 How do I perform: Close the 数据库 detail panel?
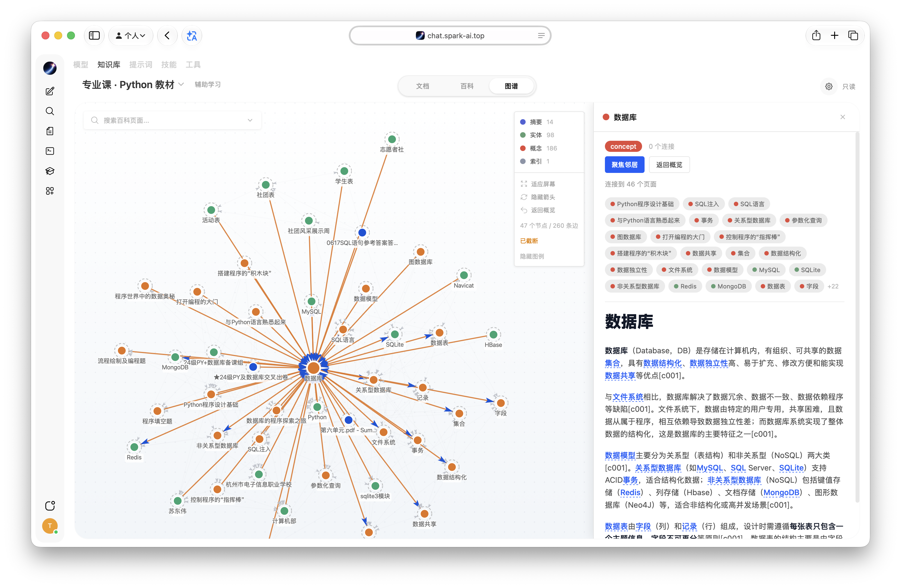coord(843,117)
